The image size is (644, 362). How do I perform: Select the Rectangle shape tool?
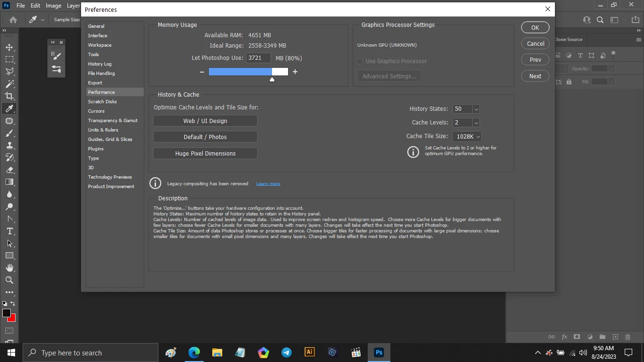(9, 255)
